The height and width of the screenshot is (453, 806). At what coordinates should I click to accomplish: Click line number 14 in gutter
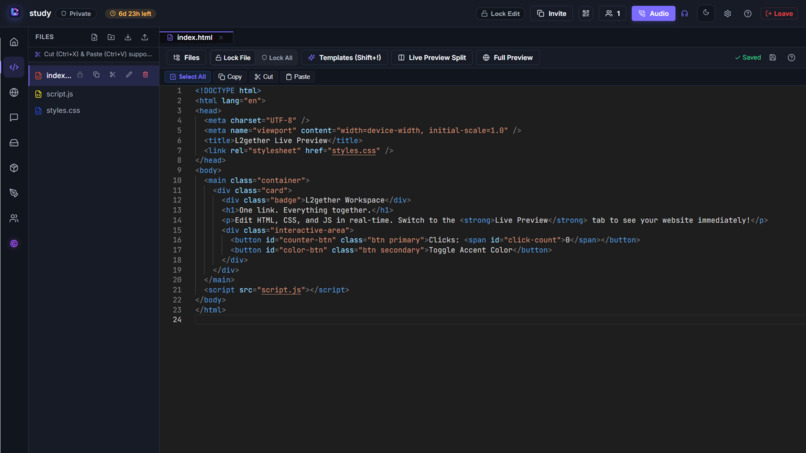click(x=177, y=220)
